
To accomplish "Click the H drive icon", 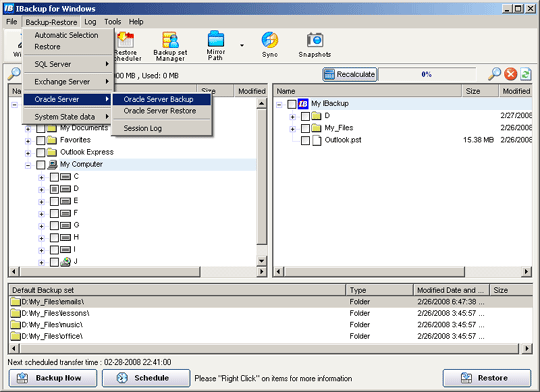I will click(65, 237).
